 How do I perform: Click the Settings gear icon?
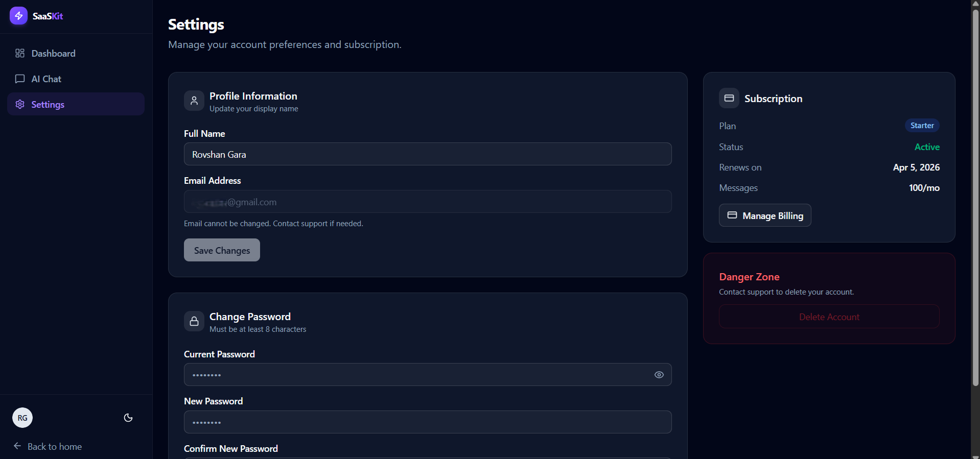pyautogui.click(x=20, y=104)
